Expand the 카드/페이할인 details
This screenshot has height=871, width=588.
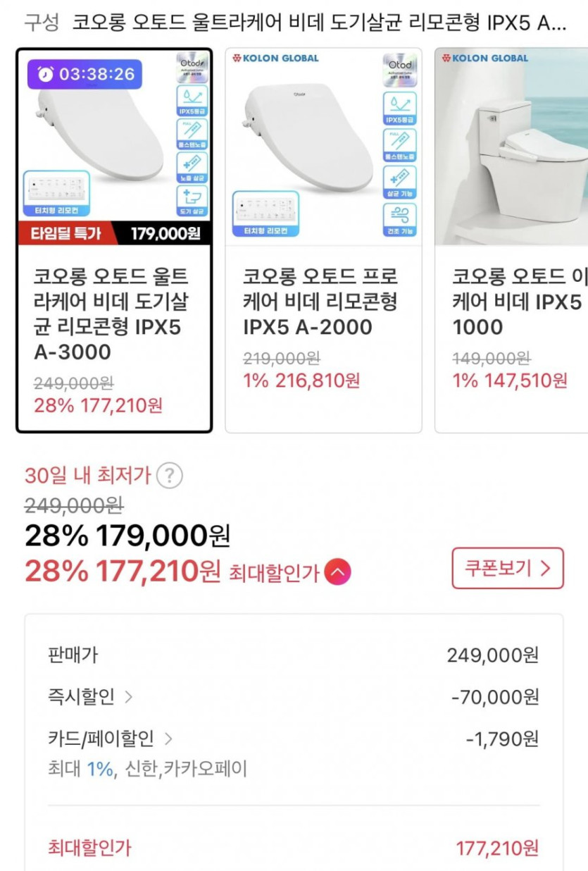(x=168, y=739)
